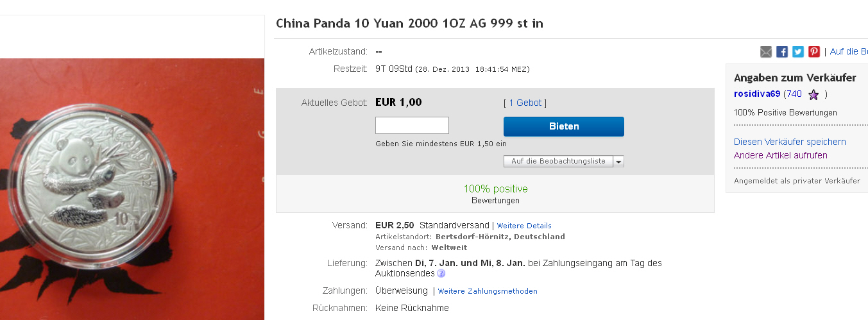Open Andere Artikel aufrufen link
The image size is (868, 320).
[780, 155]
